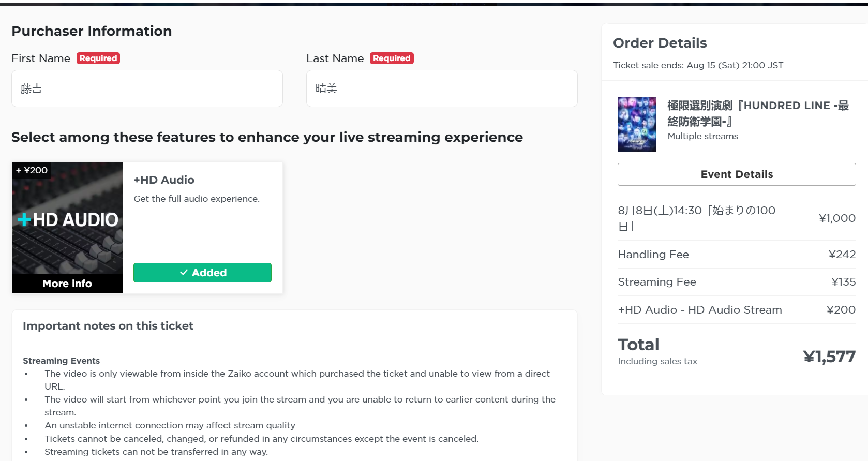Click the +HD Audio - HD Audio Stream line item
The height and width of the screenshot is (461, 868).
point(737,310)
